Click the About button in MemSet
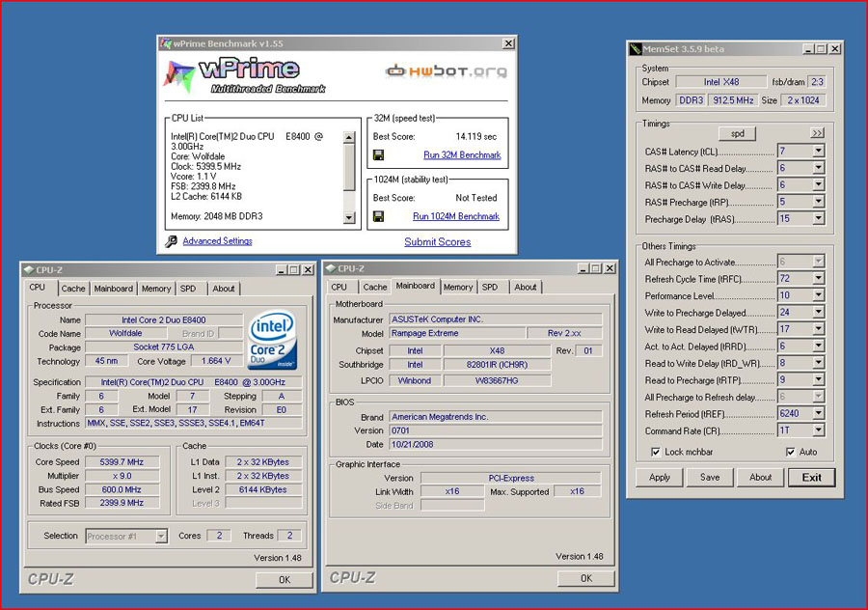The height and width of the screenshot is (610, 868). click(761, 478)
